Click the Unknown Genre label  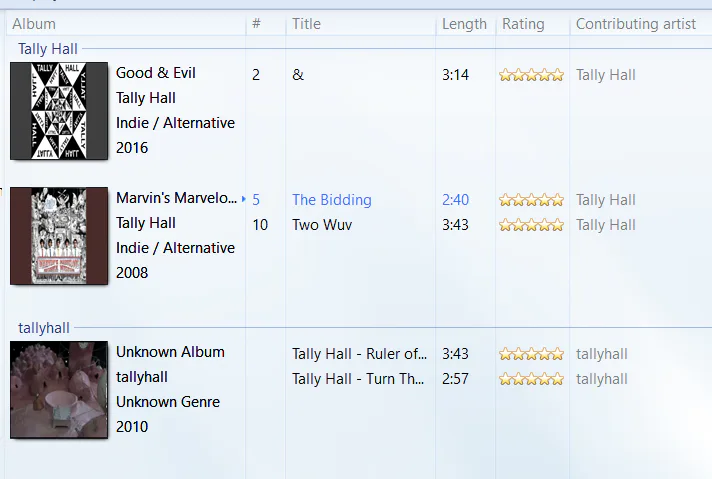(168, 402)
